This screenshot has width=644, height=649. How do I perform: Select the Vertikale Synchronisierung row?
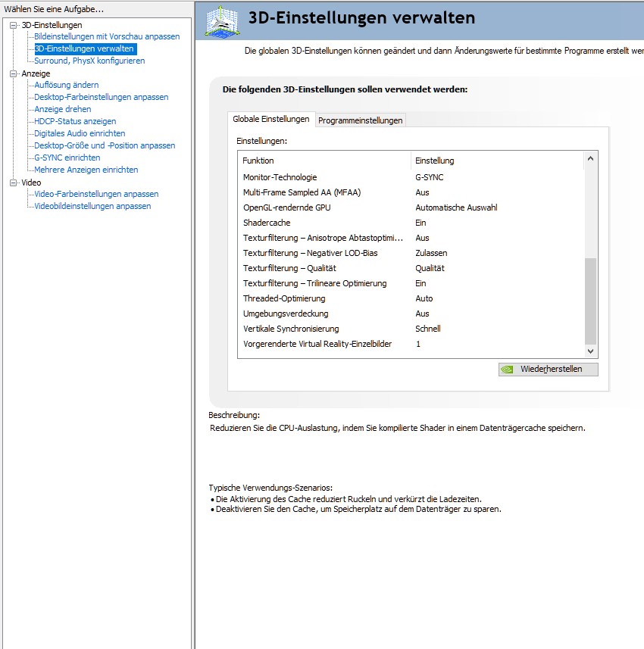coord(411,329)
